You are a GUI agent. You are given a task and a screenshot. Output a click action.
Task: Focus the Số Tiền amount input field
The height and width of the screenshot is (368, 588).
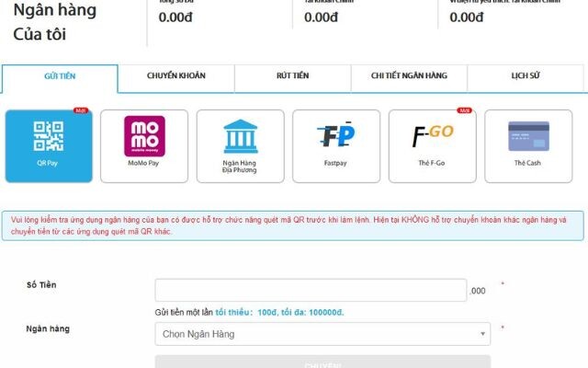tap(311, 290)
